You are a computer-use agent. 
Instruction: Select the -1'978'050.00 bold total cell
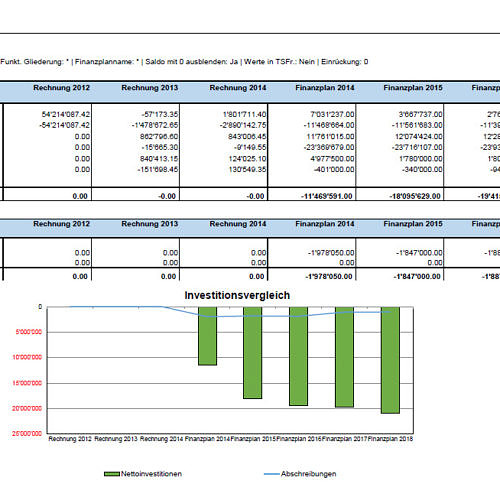coord(329,276)
